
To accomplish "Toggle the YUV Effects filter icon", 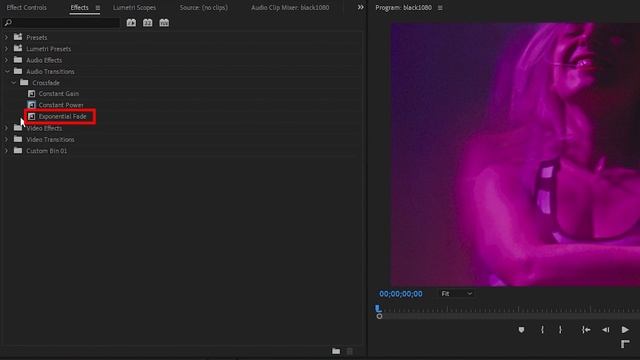I will point(164,23).
